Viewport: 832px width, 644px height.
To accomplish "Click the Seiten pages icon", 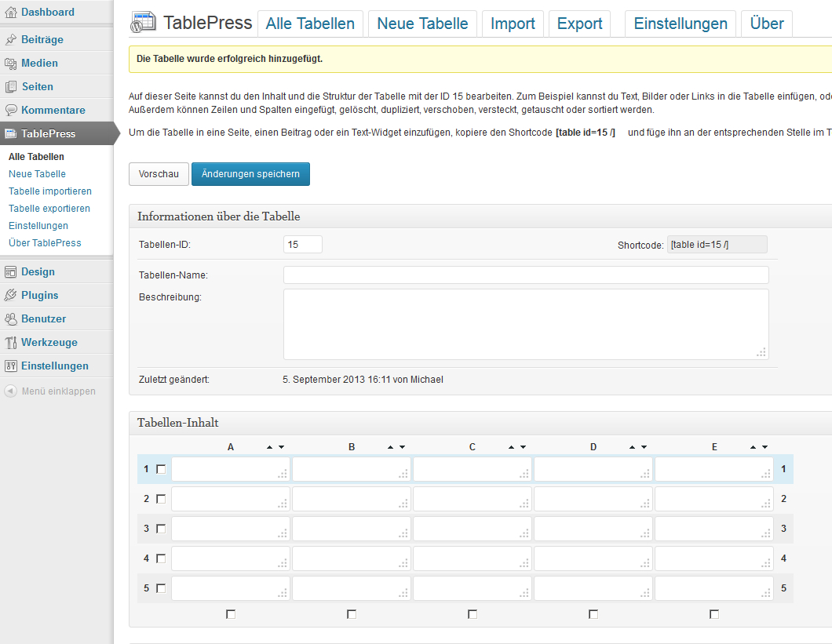I will pyautogui.click(x=11, y=87).
